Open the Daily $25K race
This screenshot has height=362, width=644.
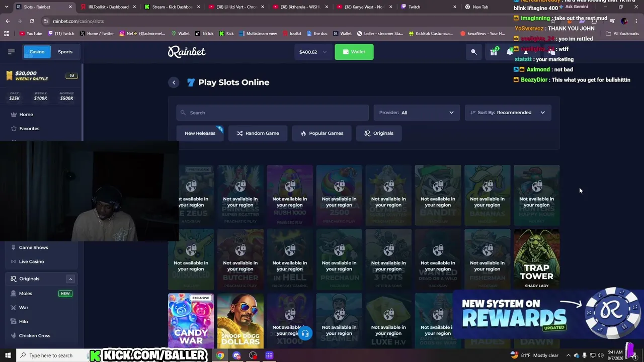[x=15, y=96]
